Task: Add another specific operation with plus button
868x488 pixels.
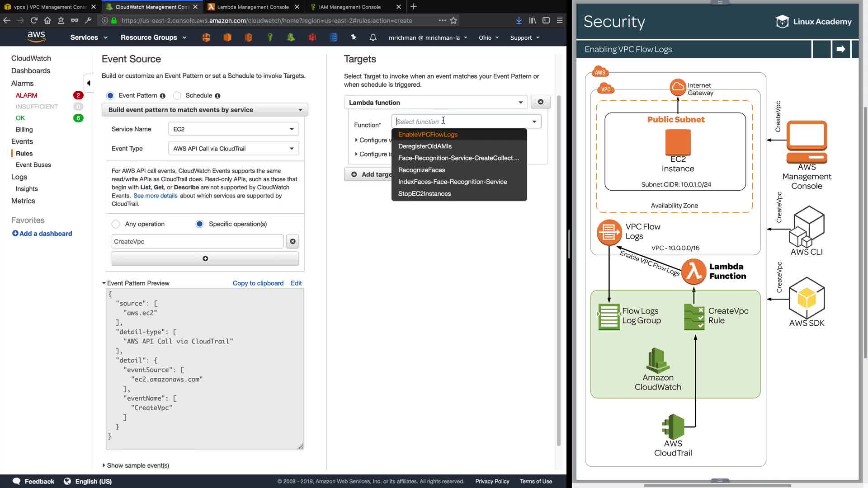Action: pyautogui.click(x=205, y=258)
